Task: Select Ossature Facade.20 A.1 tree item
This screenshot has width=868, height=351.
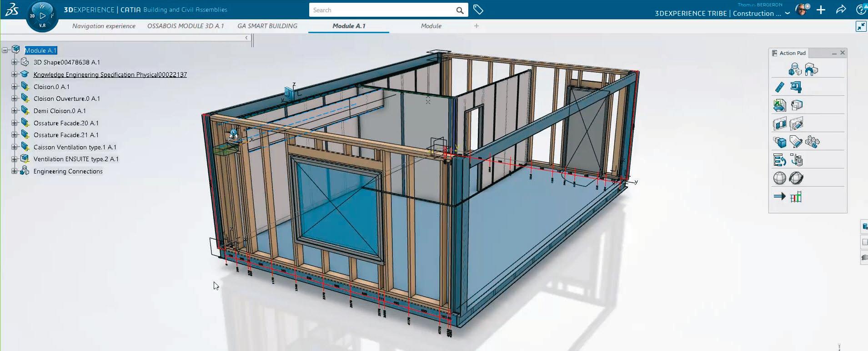Action: [66, 123]
